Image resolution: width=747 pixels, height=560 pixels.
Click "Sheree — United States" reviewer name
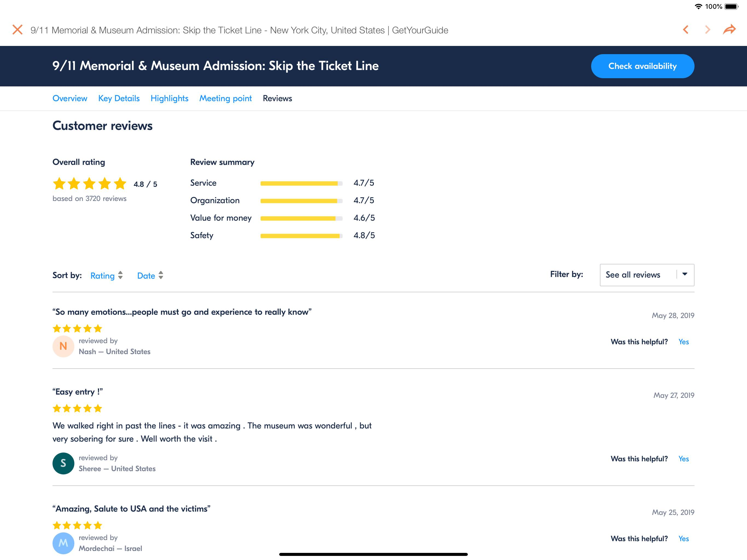pyautogui.click(x=117, y=469)
